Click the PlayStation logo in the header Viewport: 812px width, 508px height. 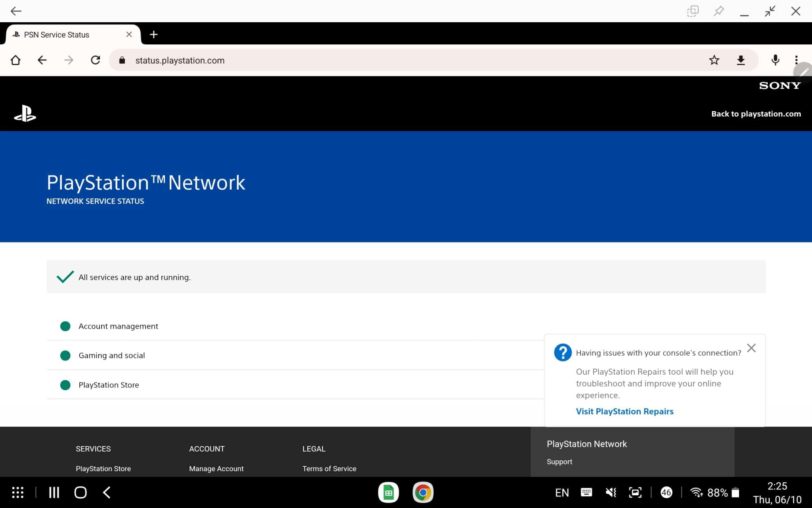(25, 114)
